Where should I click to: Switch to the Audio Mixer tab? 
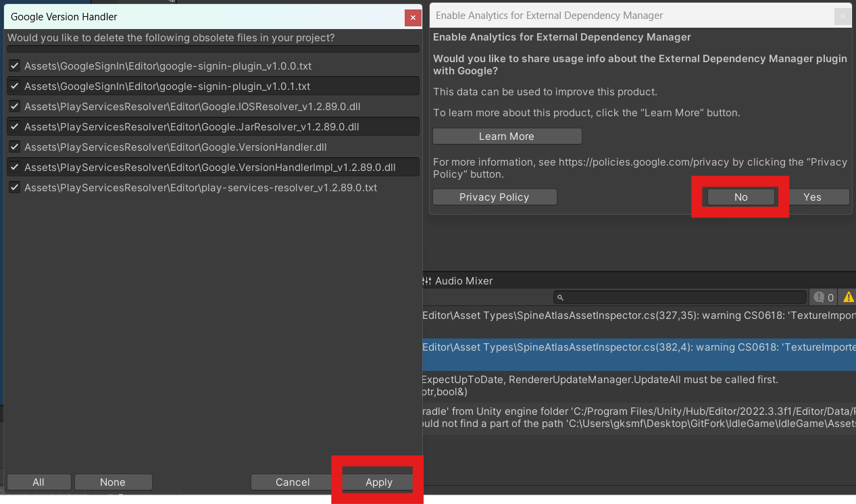tap(457, 281)
